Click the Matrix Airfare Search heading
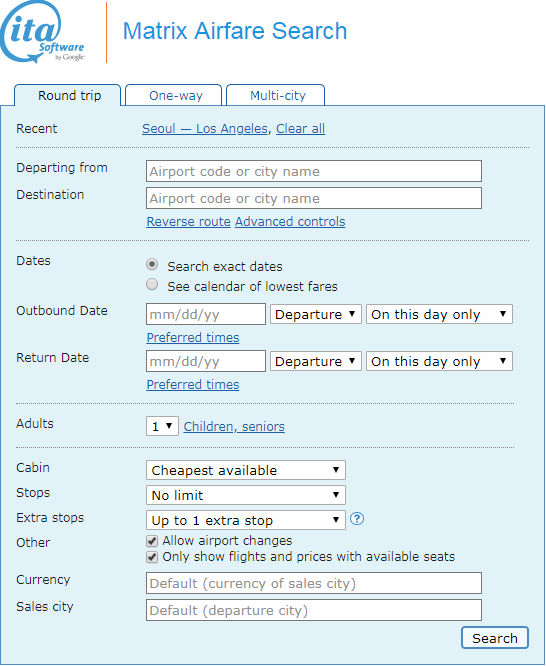The image size is (546, 666). click(235, 31)
